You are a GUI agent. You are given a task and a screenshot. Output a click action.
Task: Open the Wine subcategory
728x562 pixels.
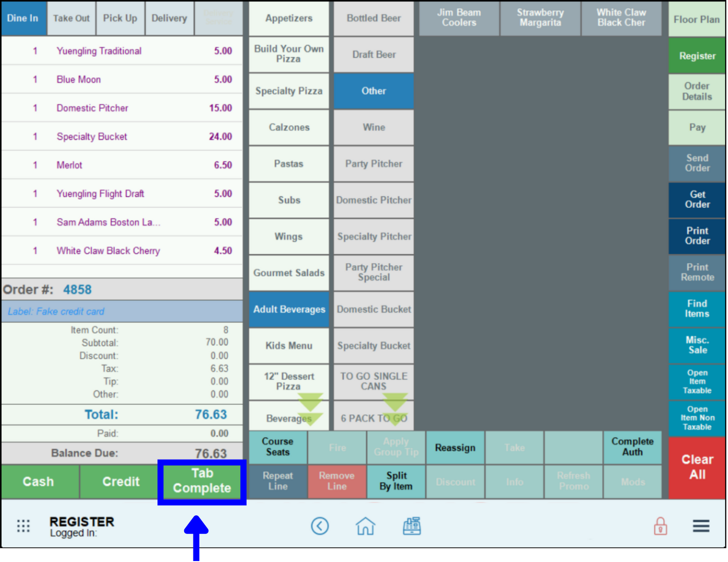click(374, 128)
